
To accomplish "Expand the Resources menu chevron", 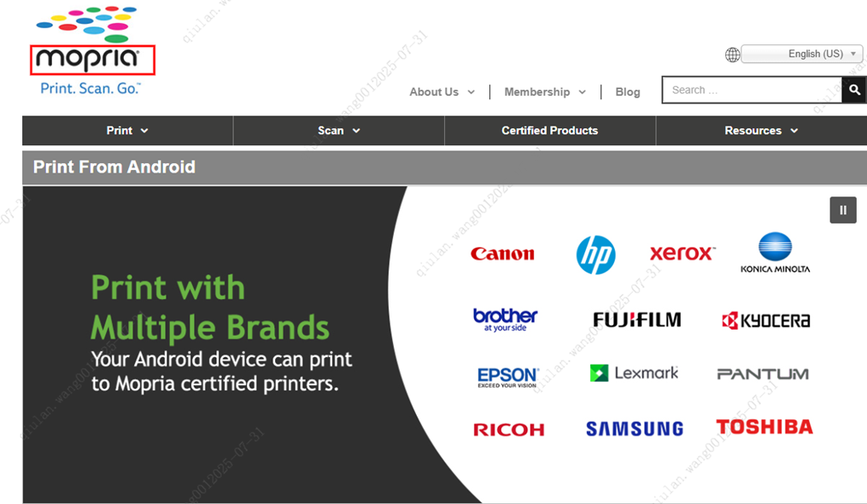I will 794,131.
